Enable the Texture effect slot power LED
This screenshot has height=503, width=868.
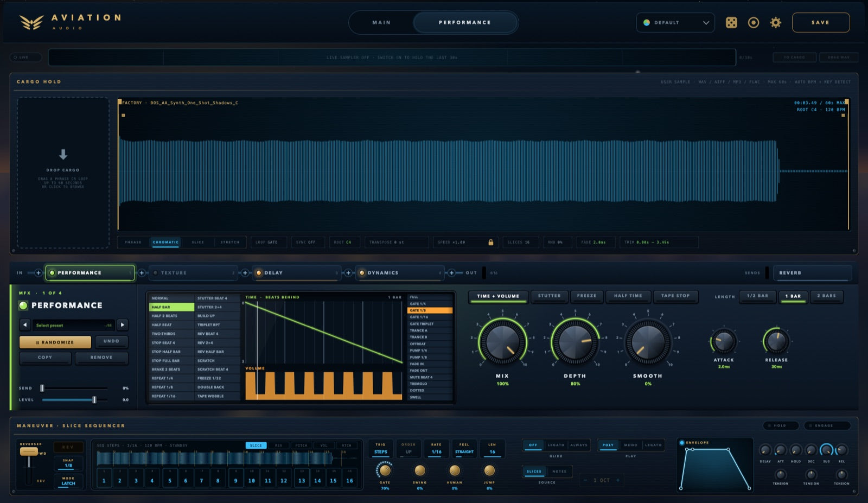[156, 273]
